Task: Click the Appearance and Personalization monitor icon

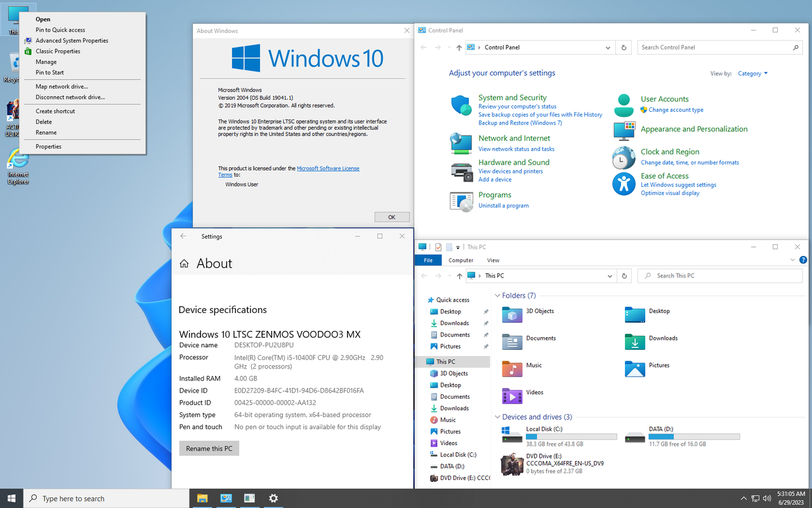Action: (x=624, y=130)
